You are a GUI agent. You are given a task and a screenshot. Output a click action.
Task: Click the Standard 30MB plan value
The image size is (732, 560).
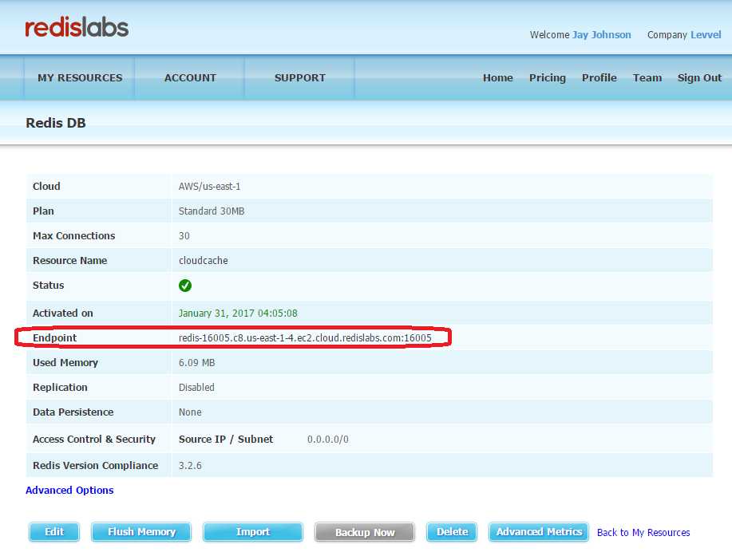pyautogui.click(x=212, y=211)
